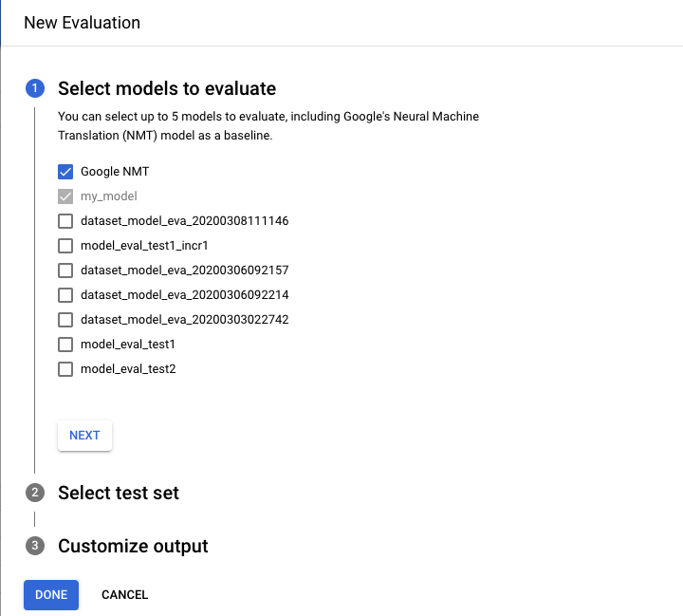
Task: Tick dataset_model_eva_20200306092214 checkbox
Action: 65,295
